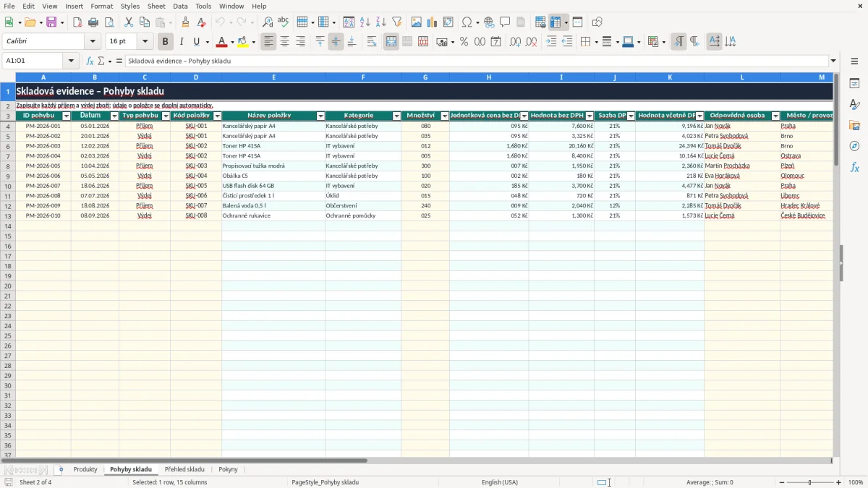Export the sheet as PDF
Screen dimensions: 868x488
click(x=77, y=22)
